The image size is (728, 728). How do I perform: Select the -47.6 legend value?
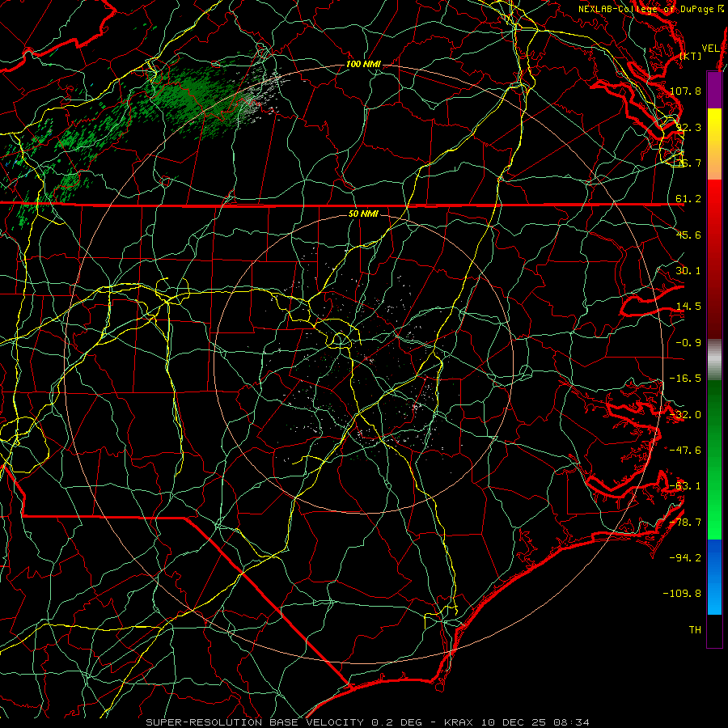pos(685,451)
